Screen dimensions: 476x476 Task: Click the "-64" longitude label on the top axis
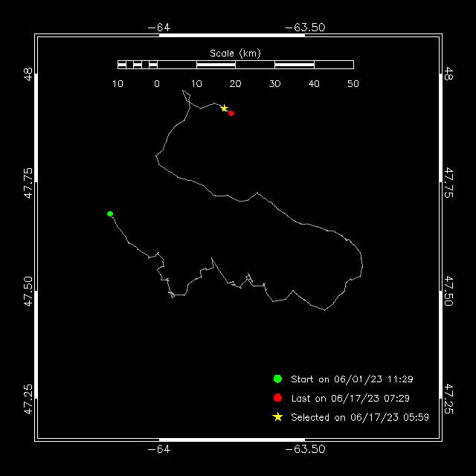pyautogui.click(x=159, y=28)
